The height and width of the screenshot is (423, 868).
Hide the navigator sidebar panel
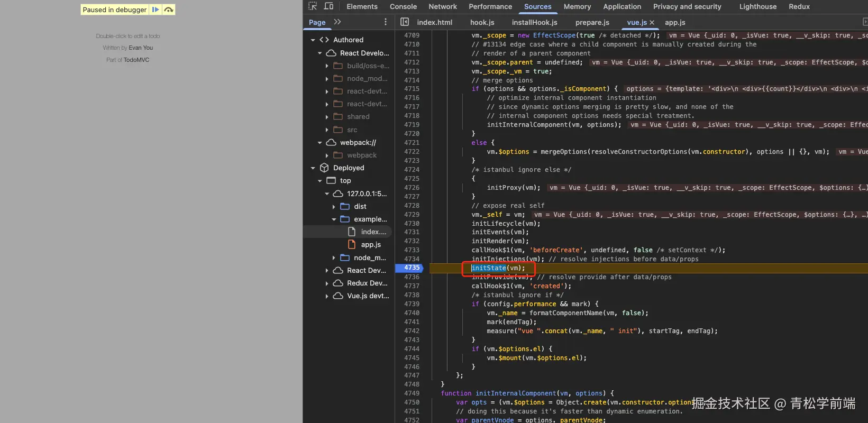405,22
